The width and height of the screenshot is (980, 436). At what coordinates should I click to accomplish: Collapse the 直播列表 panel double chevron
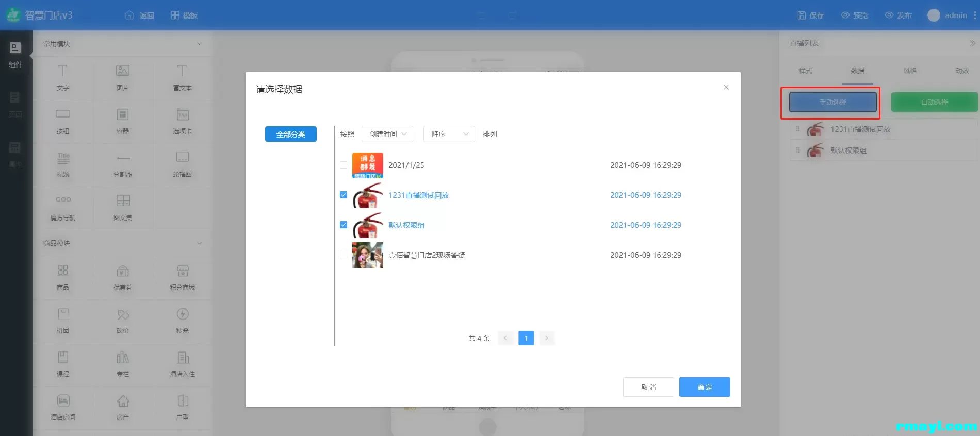(x=973, y=43)
